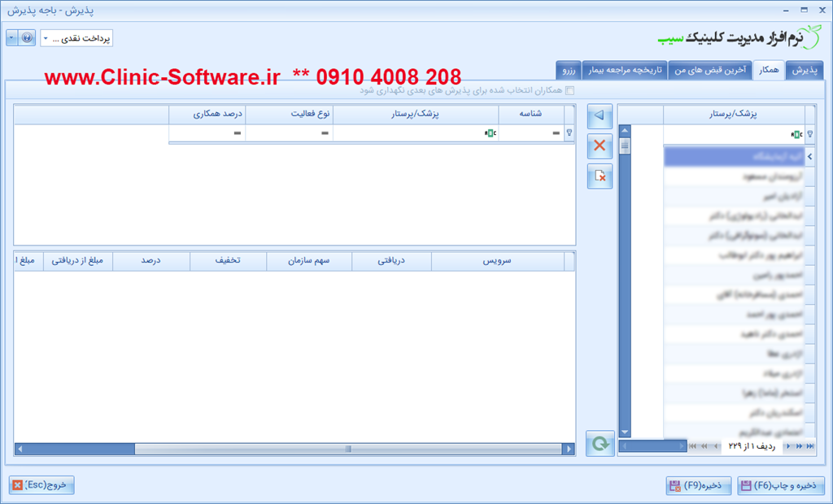Go to next record in navigator
Screen dimensions: 833x504
[789, 446]
